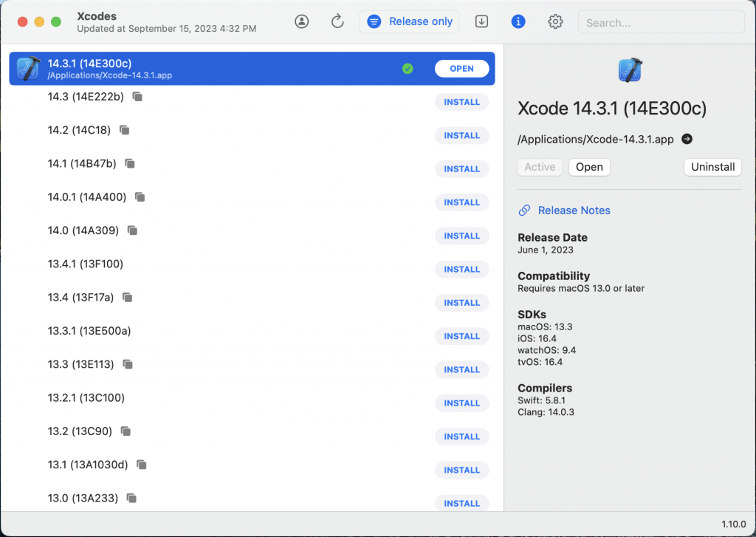Copy icon beside 14.0.1 (14A400)
The width and height of the screenshot is (756, 537).
140,197
